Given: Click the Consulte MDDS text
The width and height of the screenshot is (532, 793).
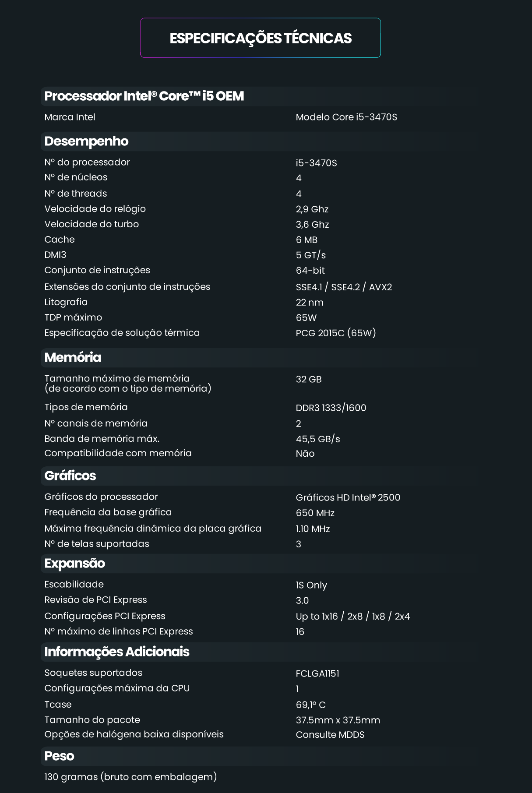Looking at the screenshot, I should [x=330, y=734].
